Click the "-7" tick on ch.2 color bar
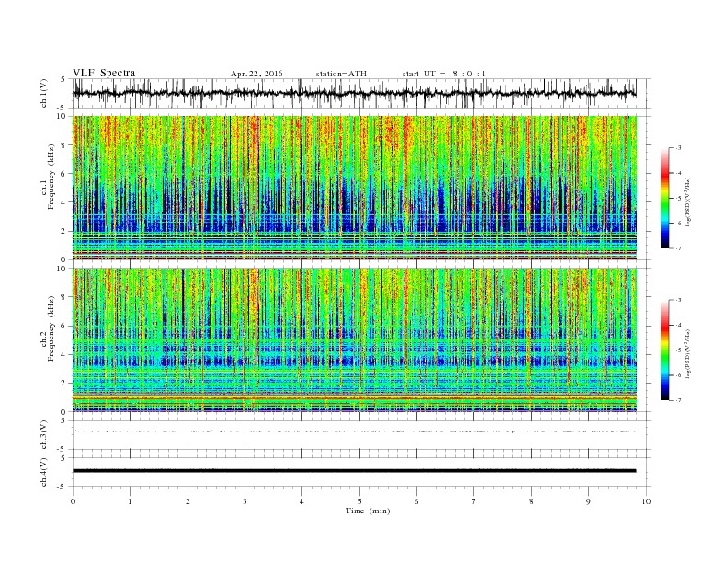Viewport: 728px width, 563px height. pos(678,400)
